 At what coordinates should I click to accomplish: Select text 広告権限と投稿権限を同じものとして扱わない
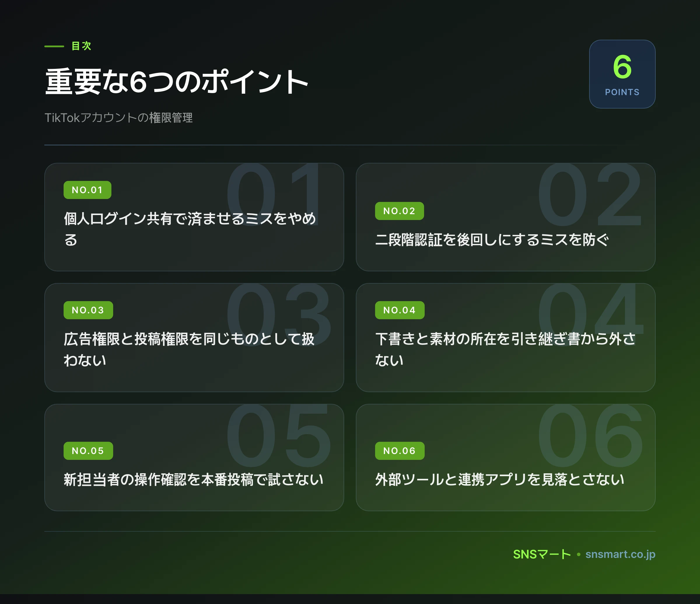click(189, 350)
